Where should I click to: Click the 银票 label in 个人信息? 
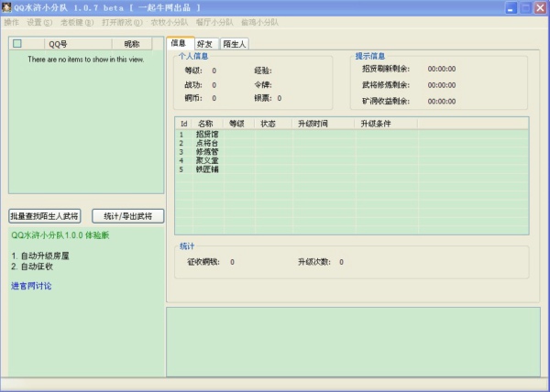tap(263, 98)
